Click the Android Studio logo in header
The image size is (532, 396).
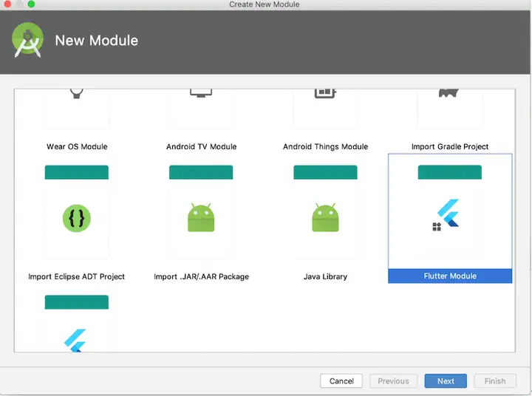(27, 40)
